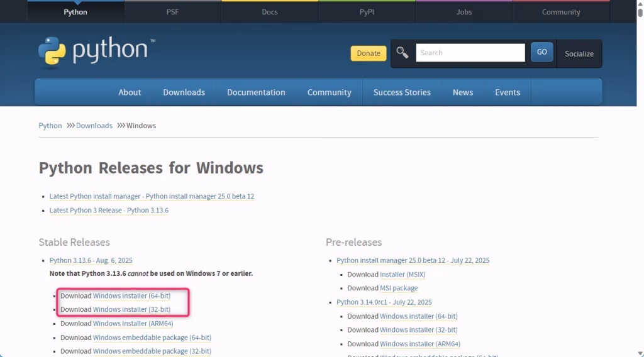
Task: Open the Documentation navigation menu
Action: [x=257, y=92]
